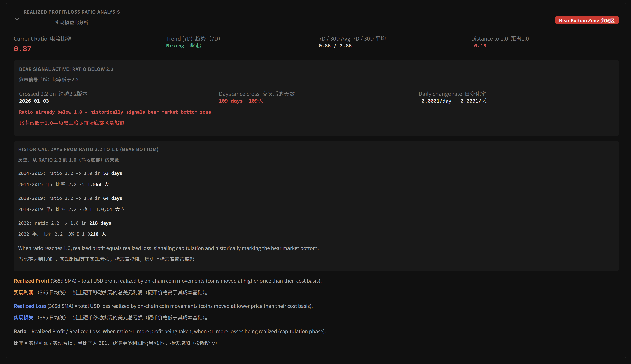
Task: Click heading "HISTORICAL: DAYS FROM RATIO 2.2 TO 1.0"
Action: (x=88, y=149)
